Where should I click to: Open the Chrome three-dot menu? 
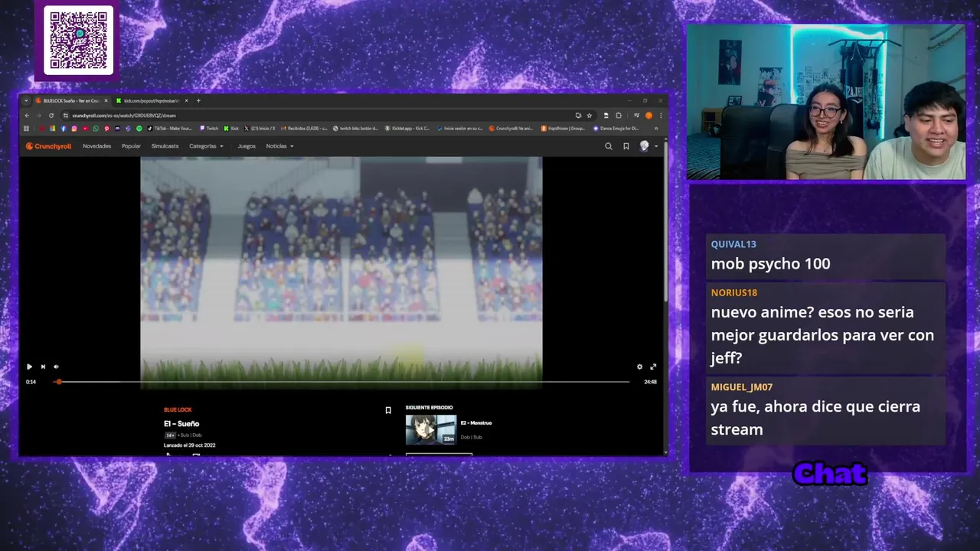[661, 116]
